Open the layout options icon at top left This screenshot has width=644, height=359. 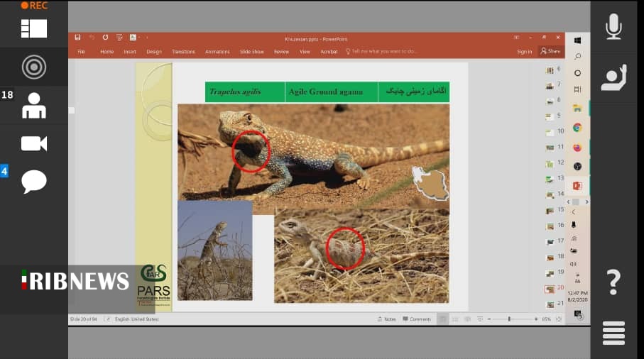pyautogui.click(x=33, y=28)
